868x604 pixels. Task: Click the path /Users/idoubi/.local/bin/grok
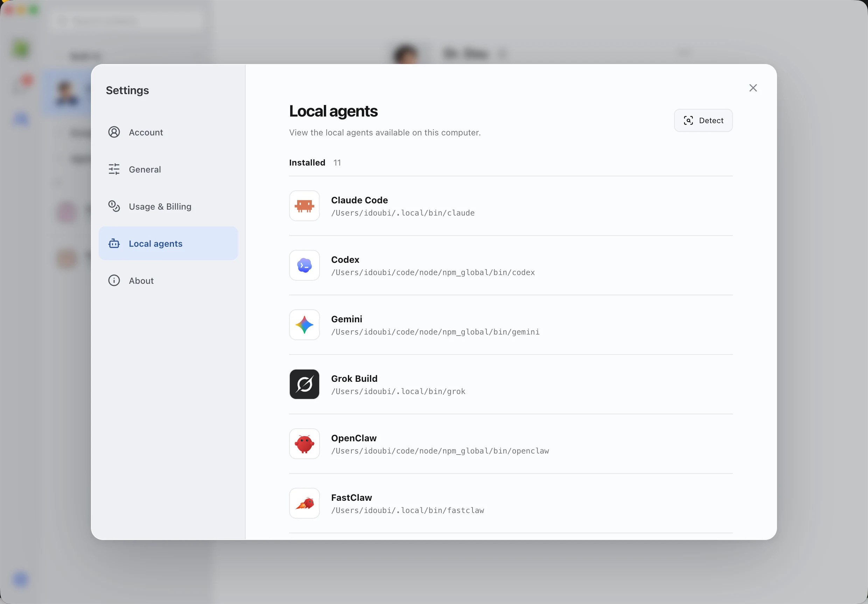click(398, 392)
